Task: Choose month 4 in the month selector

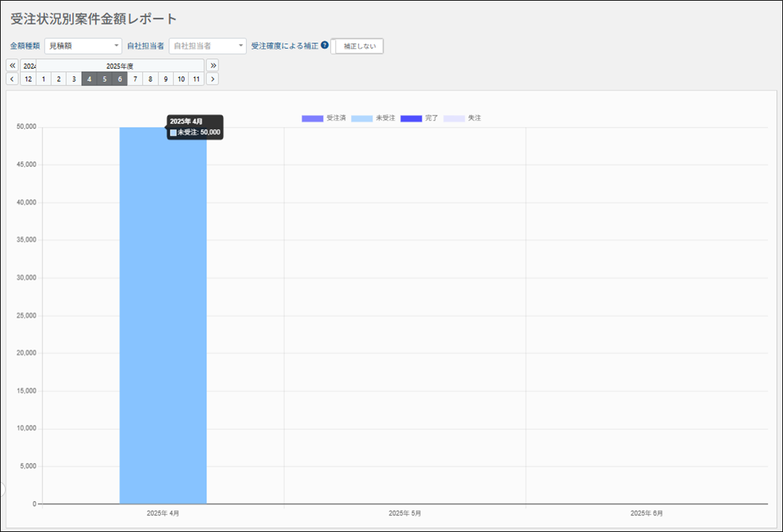Action: coord(89,79)
